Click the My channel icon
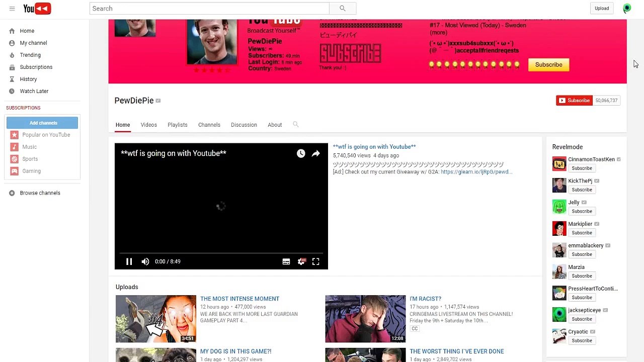The image size is (644, 362). click(x=12, y=43)
